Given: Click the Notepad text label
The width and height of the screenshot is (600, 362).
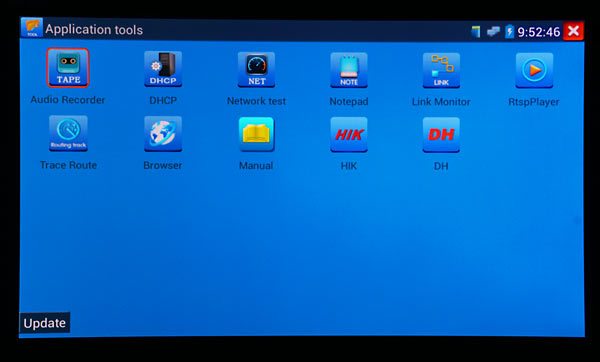Looking at the screenshot, I should point(349,101).
